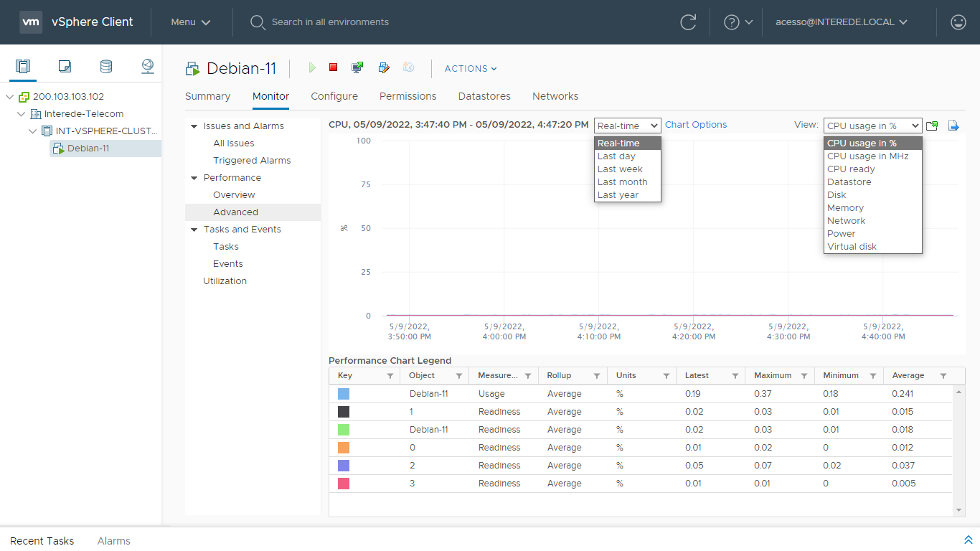Open the VMs and Templates inventory icon

65,67
